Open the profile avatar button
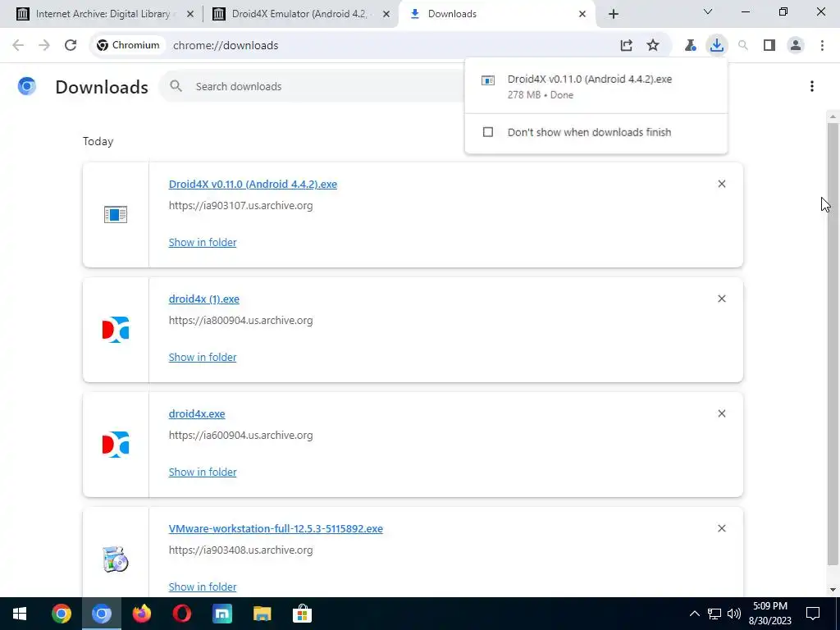The image size is (840, 630). point(796,46)
